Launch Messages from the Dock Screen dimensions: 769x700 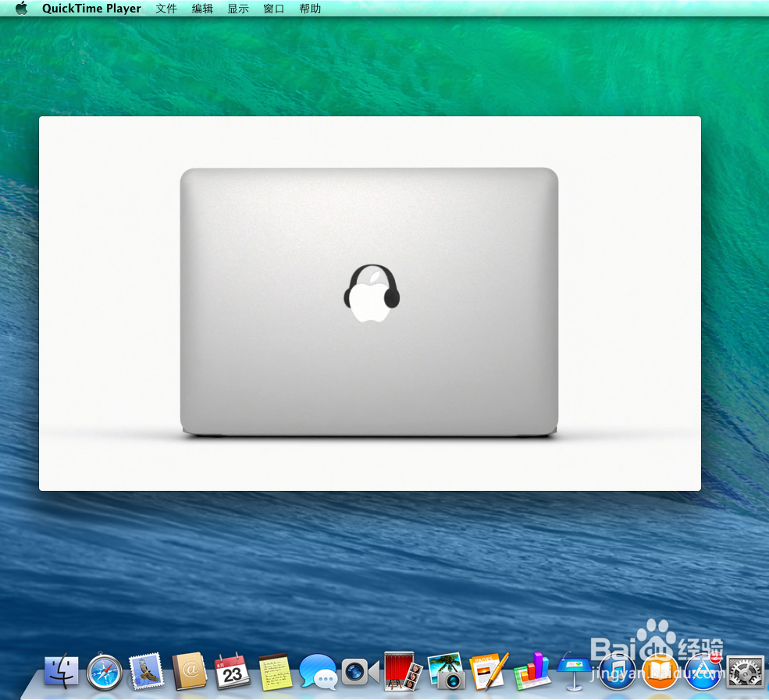tap(318, 672)
